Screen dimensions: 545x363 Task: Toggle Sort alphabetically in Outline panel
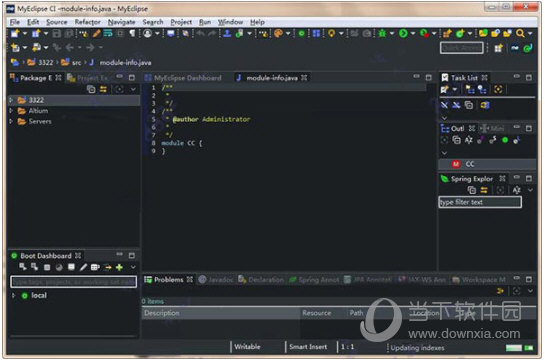[469, 140]
